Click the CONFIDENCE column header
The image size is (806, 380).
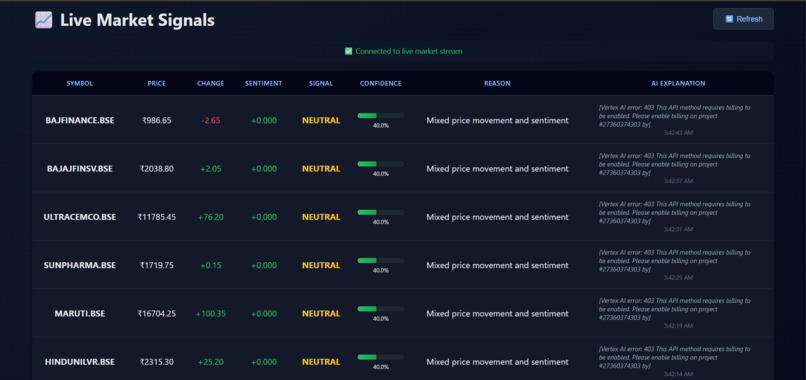click(x=380, y=83)
